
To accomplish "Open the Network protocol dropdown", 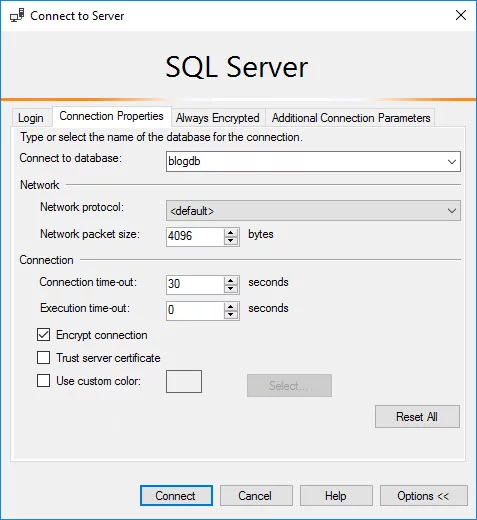I will point(313,211).
